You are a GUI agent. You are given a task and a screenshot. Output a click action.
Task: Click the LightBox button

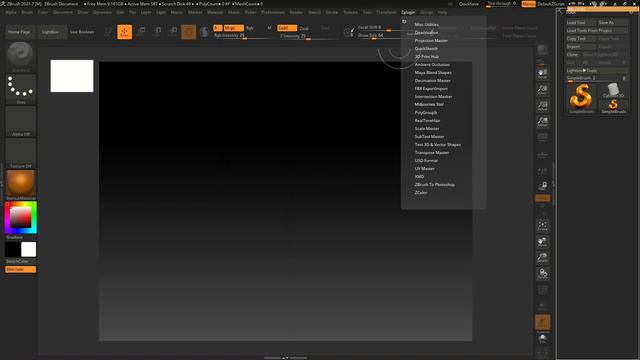(51, 32)
